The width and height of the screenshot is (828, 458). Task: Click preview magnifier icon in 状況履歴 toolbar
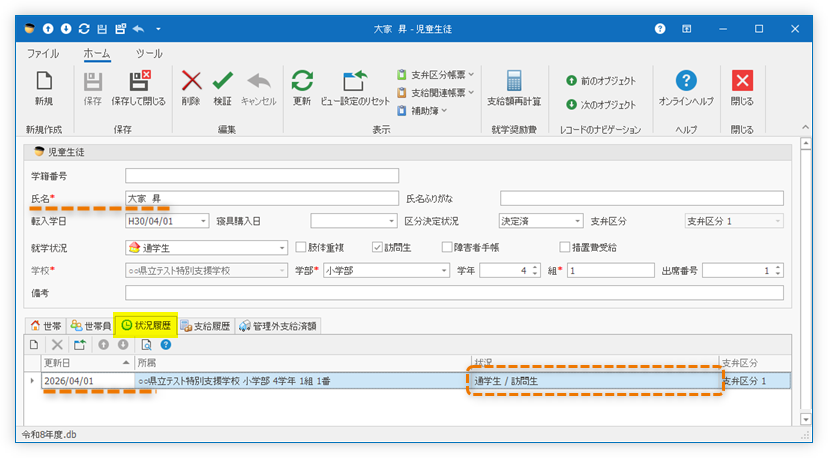146,345
